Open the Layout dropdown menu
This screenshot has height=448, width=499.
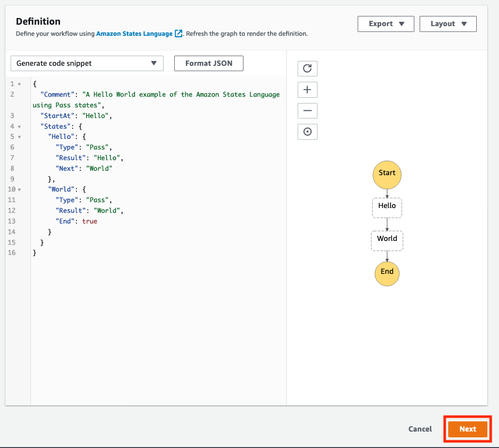coord(448,24)
